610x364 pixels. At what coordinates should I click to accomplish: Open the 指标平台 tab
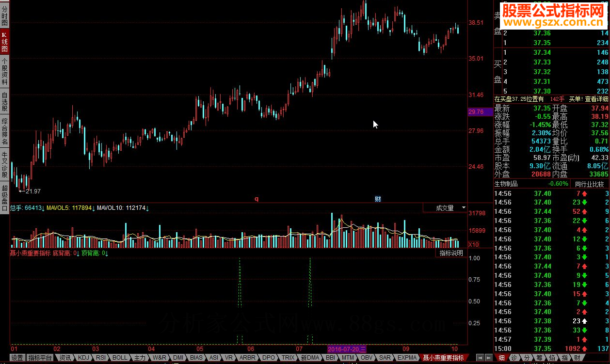(40, 358)
